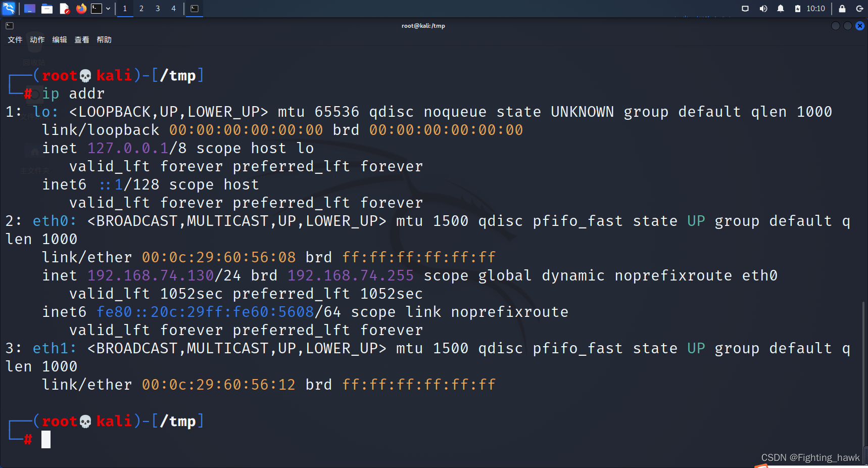Click the IP address 192.168.74.130
The height and width of the screenshot is (468, 868).
(x=151, y=275)
